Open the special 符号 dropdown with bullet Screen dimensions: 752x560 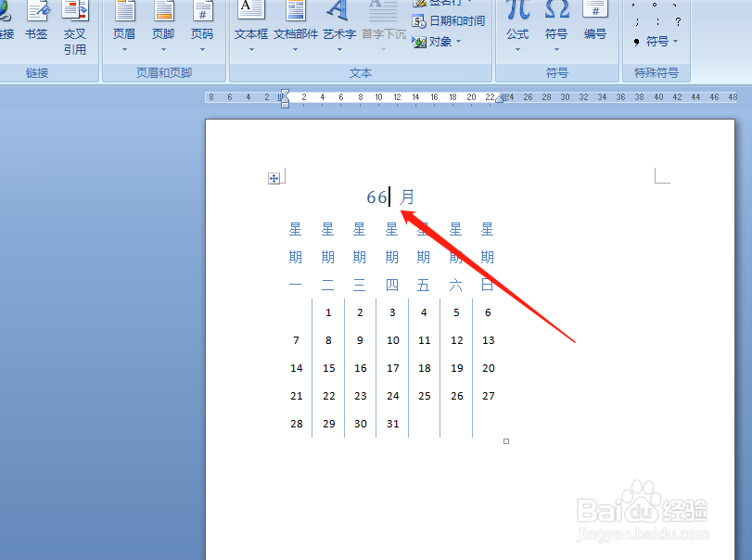(656, 42)
